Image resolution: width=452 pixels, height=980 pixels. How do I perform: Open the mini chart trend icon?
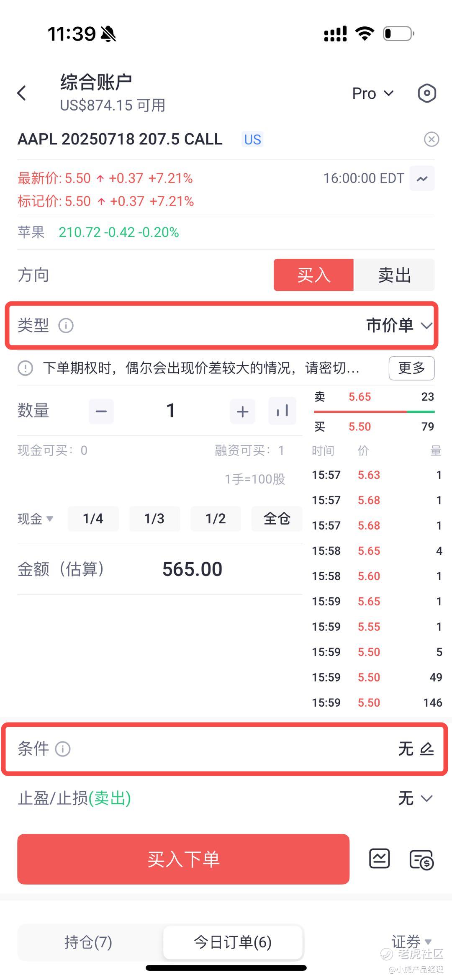pyautogui.click(x=422, y=179)
